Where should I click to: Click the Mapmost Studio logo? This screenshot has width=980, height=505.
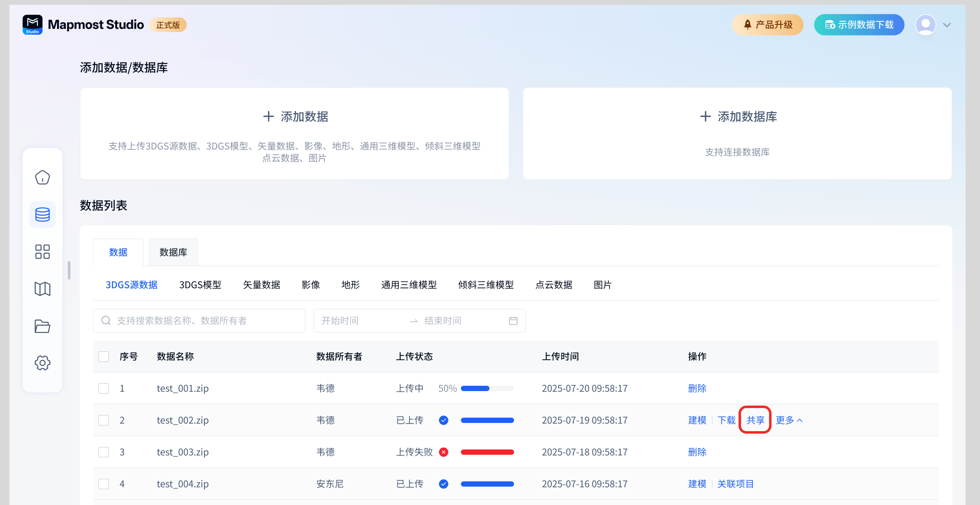coord(33,25)
